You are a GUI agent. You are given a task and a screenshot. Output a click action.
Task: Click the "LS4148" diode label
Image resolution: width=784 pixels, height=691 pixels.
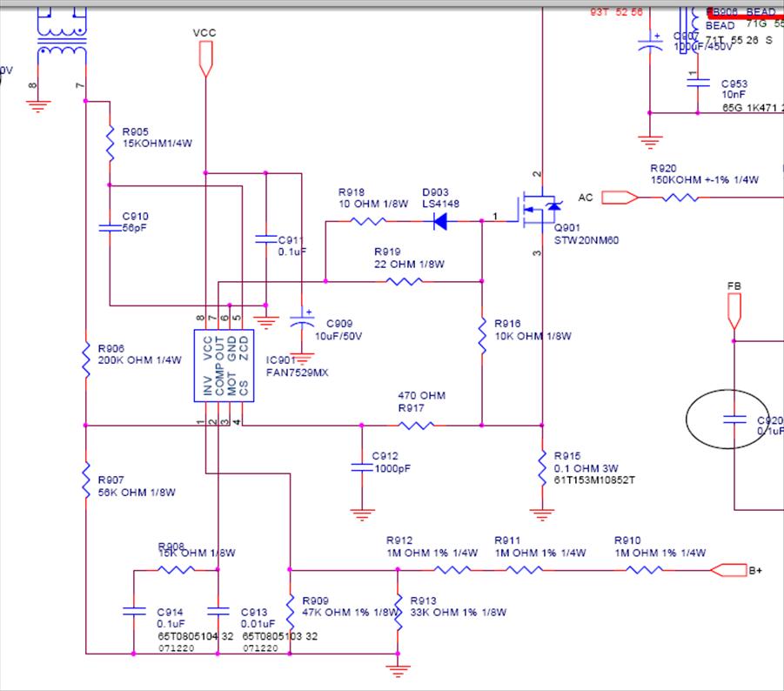(440, 204)
